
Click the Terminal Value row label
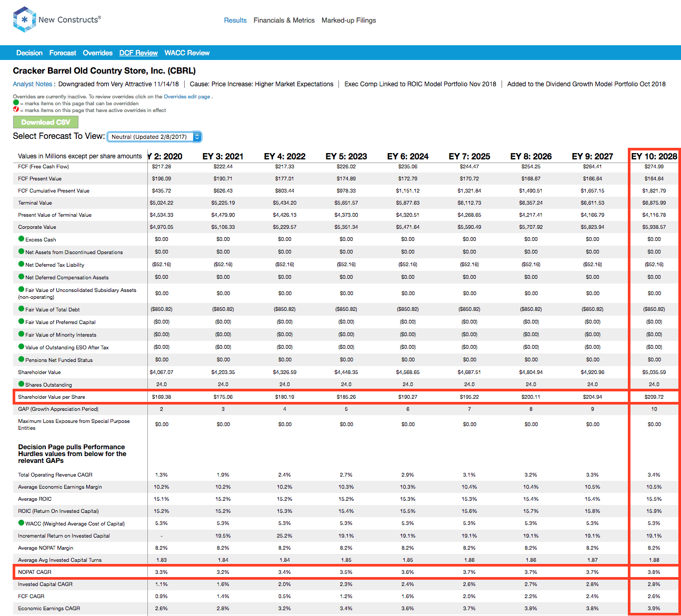35,203
